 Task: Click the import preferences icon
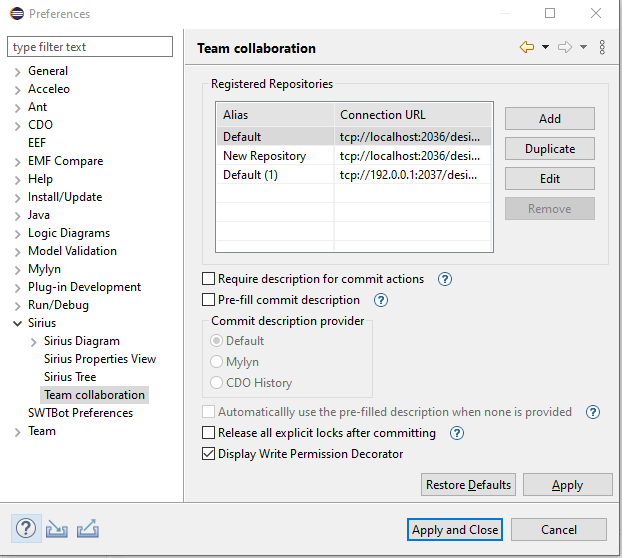point(56,528)
